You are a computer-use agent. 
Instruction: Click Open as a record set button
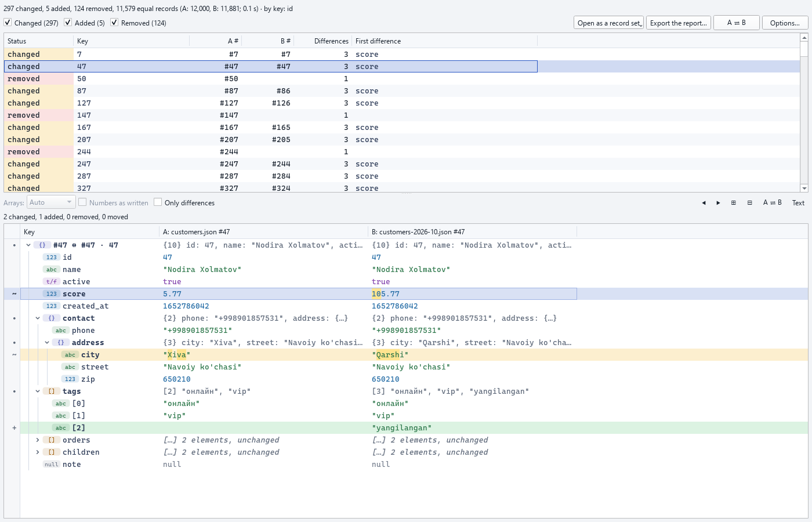click(609, 23)
